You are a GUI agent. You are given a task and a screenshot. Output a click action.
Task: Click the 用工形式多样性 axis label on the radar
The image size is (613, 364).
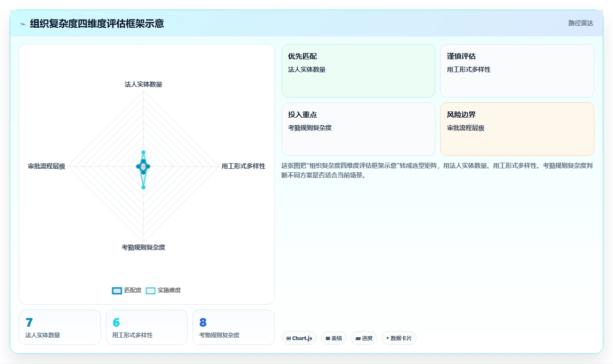click(243, 166)
